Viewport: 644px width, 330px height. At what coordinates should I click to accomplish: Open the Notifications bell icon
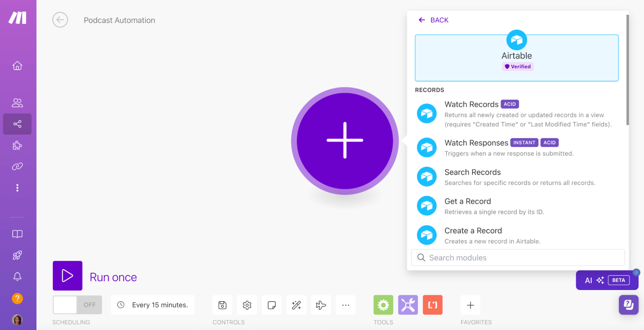[x=17, y=277]
